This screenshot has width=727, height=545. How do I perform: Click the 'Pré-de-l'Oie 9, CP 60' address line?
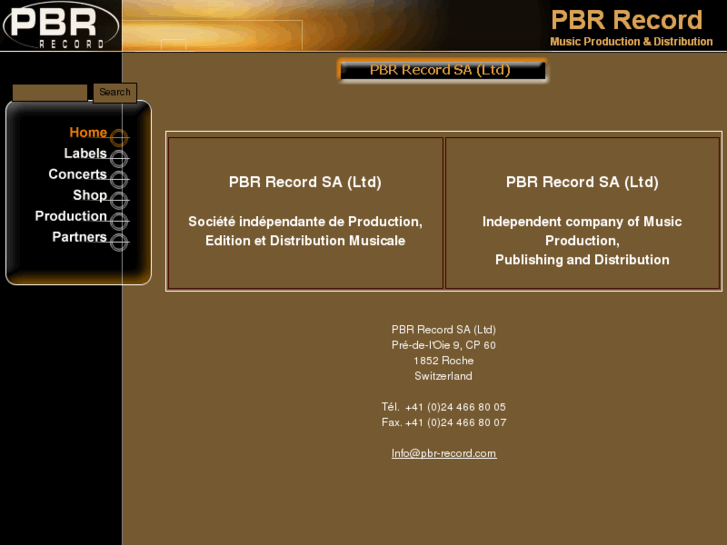pos(444,345)
